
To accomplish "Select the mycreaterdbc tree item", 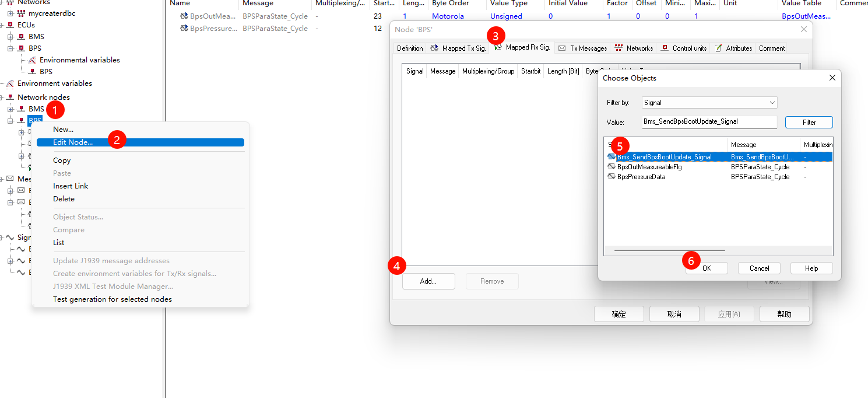I will pyautogui.click(x=52, y=13).
